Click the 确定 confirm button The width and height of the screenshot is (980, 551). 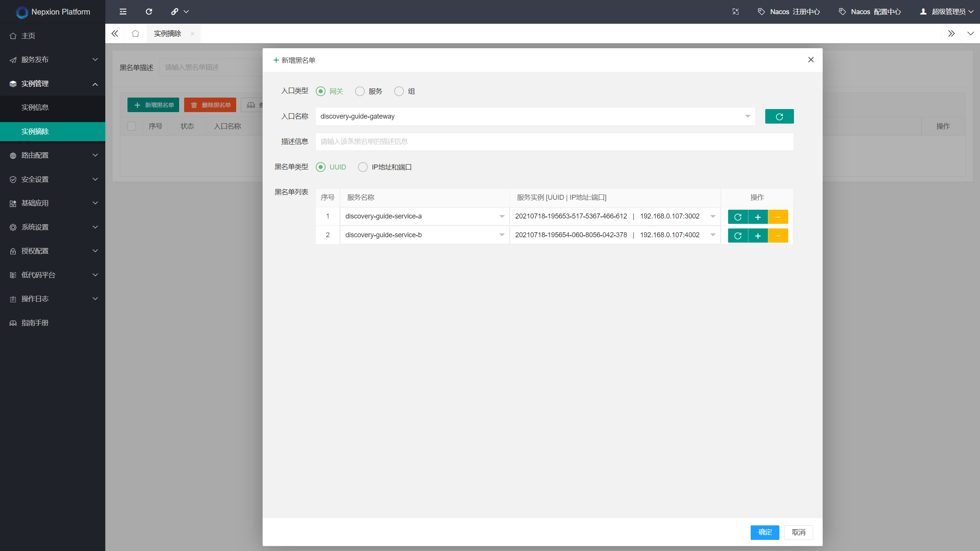tap(764, 532)
